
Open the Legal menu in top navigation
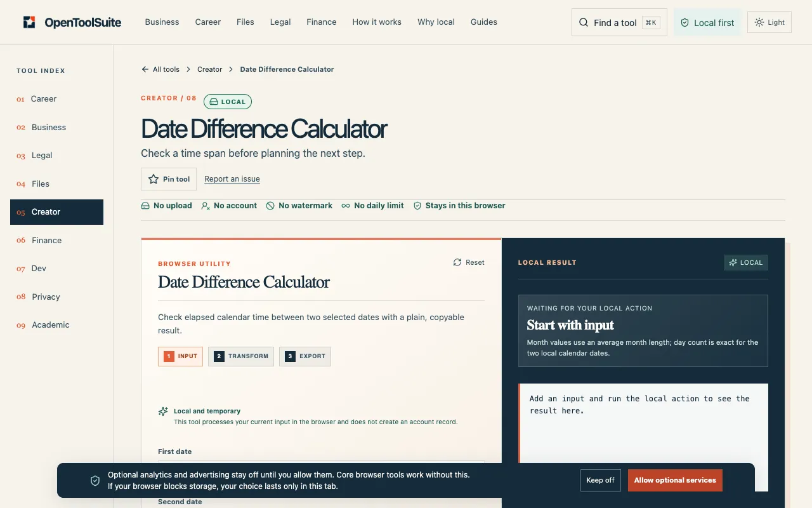pos(280,22)
